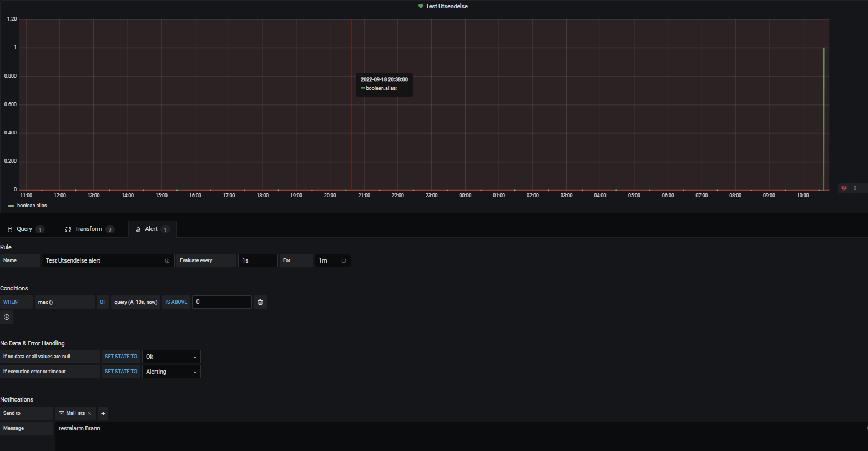The width and height of the screenshot is (868, 451).
Task: Click the IS ABOVE threshold value input
Action: [222, 302]
